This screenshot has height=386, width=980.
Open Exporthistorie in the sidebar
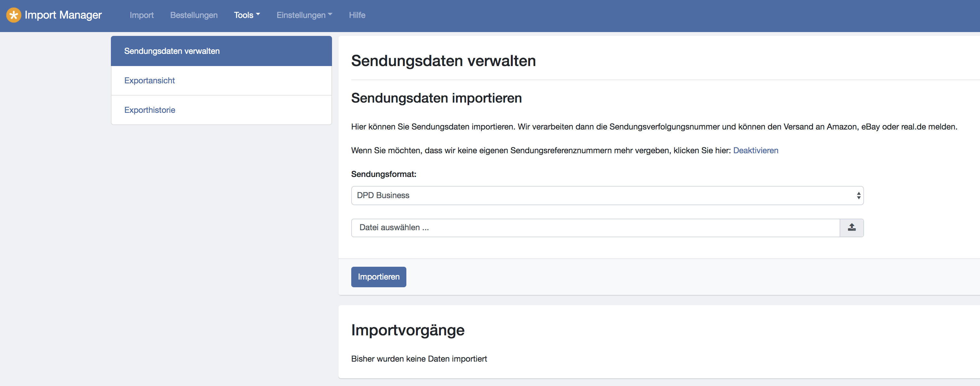[x=221, y=110]
